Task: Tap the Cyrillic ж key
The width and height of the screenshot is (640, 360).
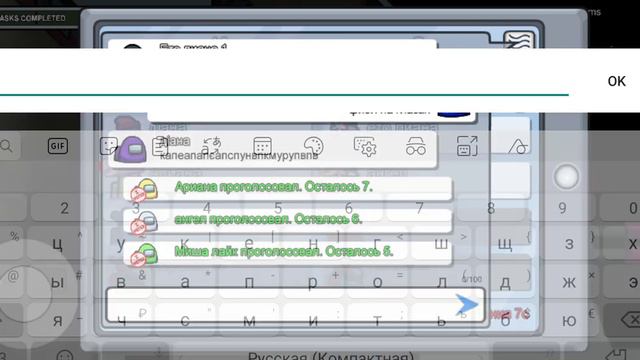Action: point(569,282)
